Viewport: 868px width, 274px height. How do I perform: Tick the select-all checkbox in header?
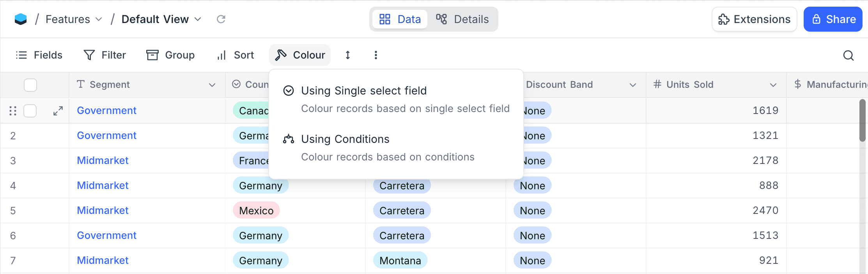[30, 85]
